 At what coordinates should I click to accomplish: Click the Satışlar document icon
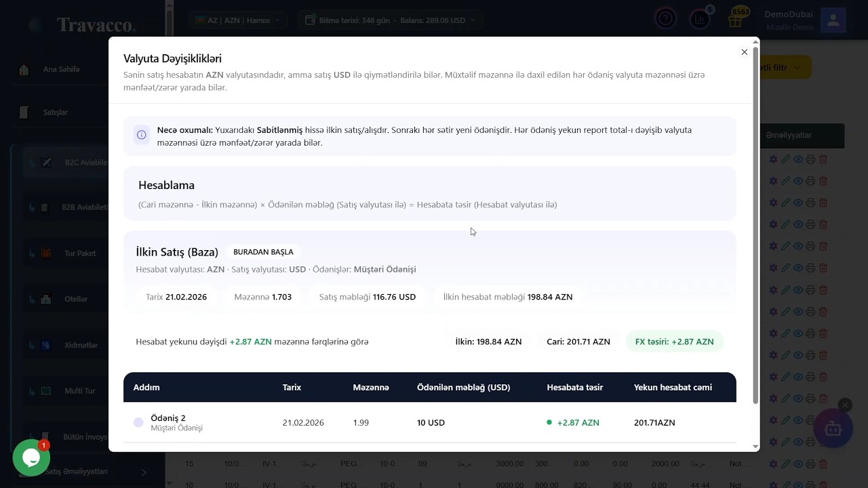point(24,112)
